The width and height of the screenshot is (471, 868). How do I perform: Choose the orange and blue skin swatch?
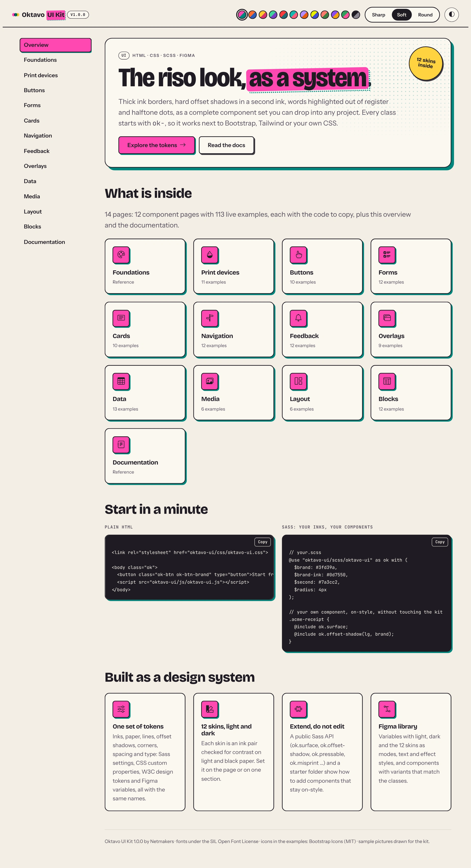pyautogui.click(x=252, y=15)
